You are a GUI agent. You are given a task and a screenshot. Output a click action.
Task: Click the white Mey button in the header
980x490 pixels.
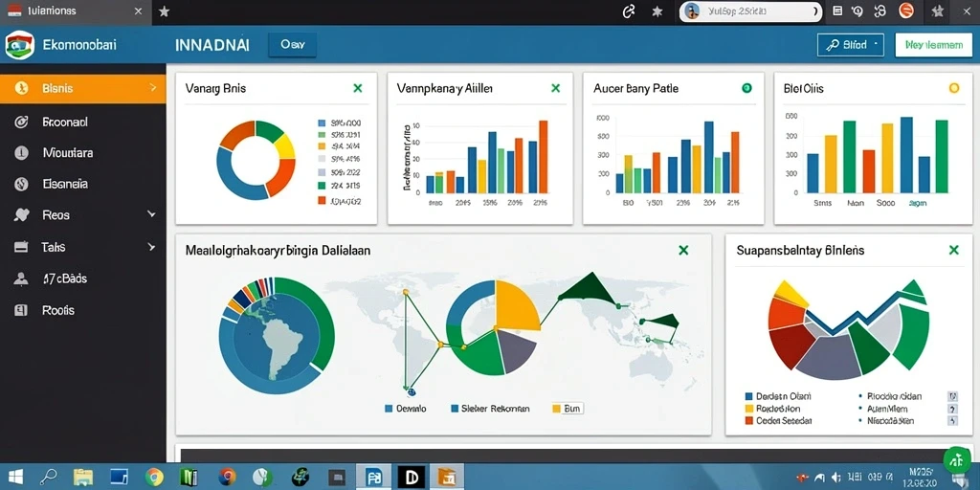[934, 45]
